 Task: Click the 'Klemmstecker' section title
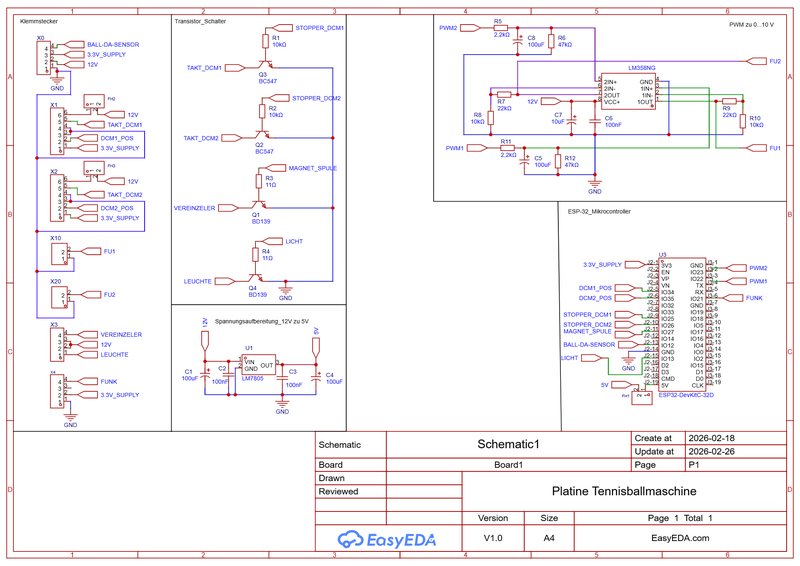(39, 21)
